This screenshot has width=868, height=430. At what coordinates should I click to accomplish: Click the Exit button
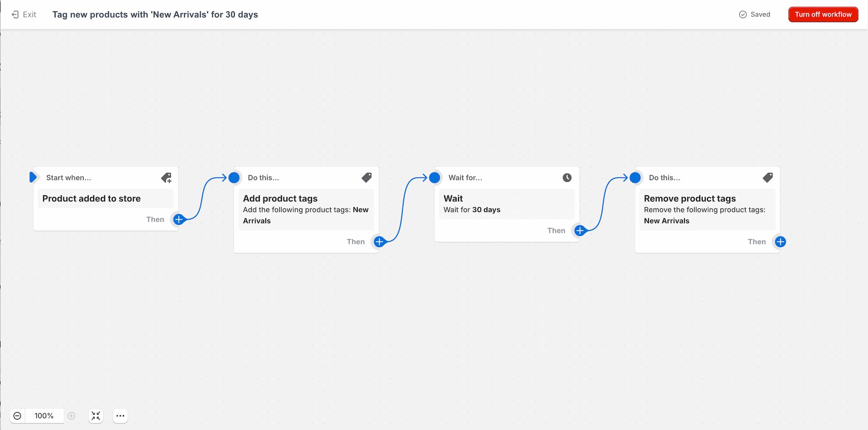[24, 14]
